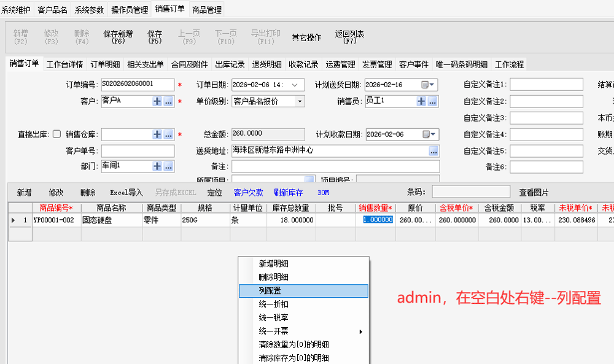Open the ellipsis lookup for 销售员
Viewport: 614px width, 364px height.
432,101
